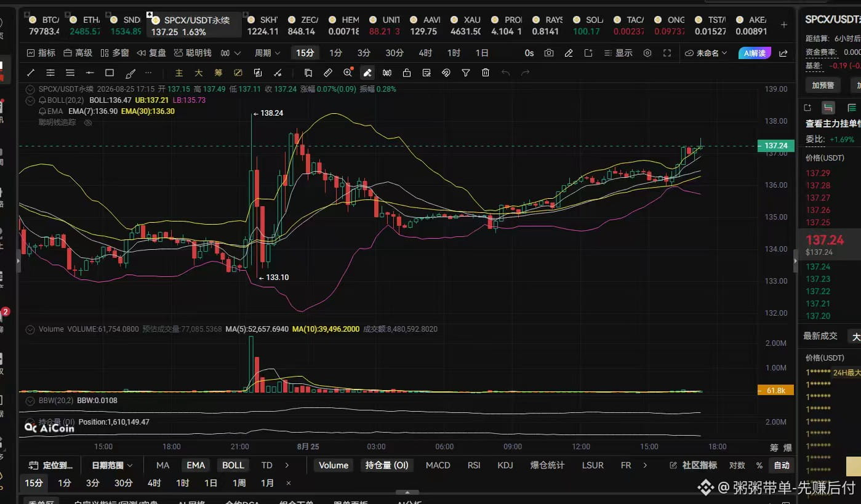Open the 周期 period dropdown
This screenshot has width=861, height=504.
pos(267,53)
